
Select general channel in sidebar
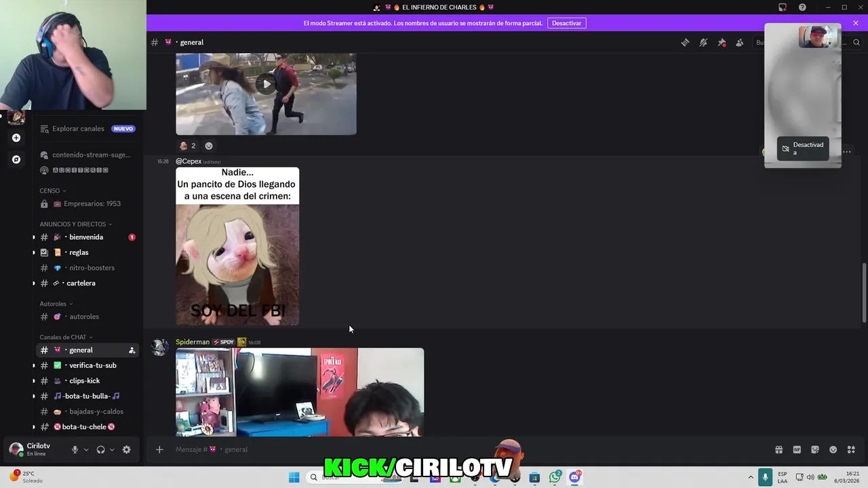click(x=87, y=350)
